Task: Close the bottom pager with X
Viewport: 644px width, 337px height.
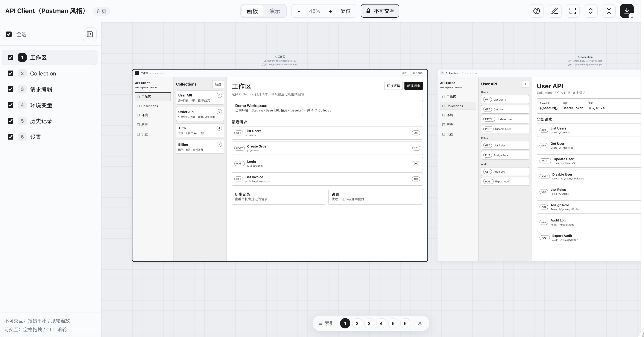Action: [420, 323]
